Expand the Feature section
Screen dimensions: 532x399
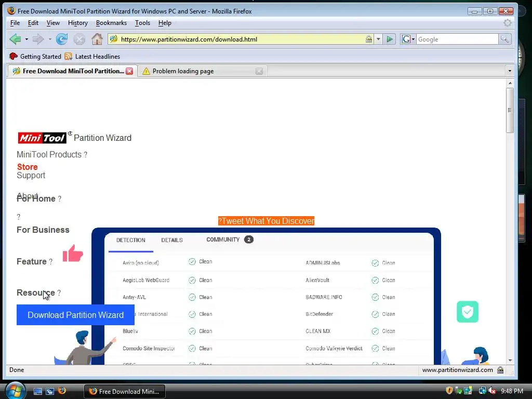click(x=34, y=262)
